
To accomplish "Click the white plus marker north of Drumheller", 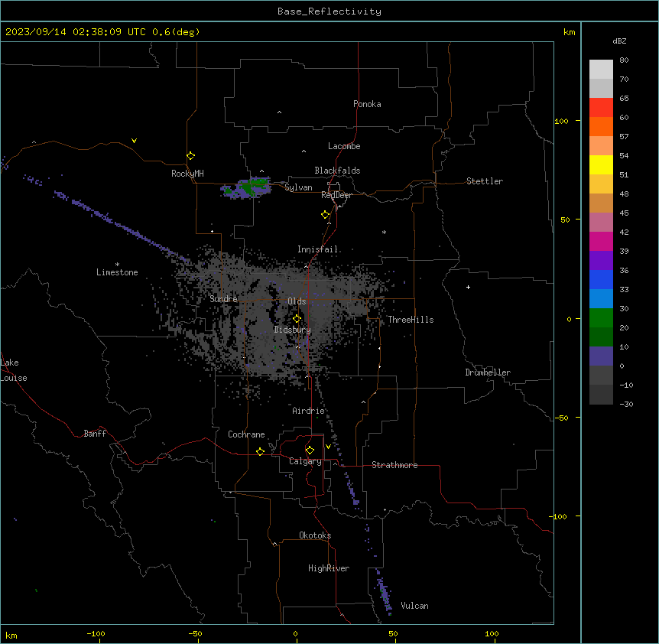I will 468,287.
